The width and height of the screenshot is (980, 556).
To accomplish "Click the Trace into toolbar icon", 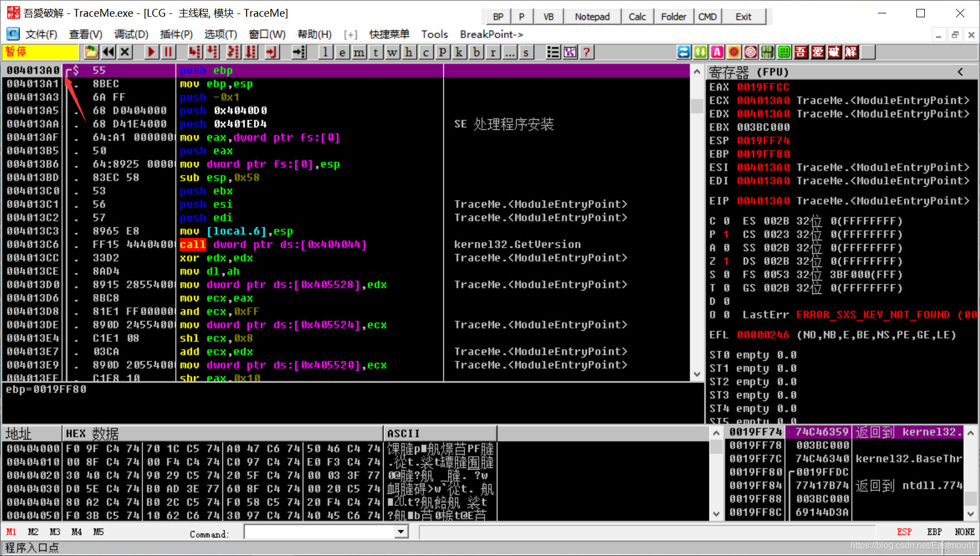I will pos(233,52).
